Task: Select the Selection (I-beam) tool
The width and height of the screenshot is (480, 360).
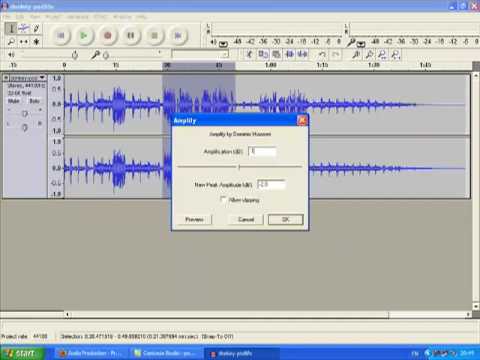Action: point(11,28)
